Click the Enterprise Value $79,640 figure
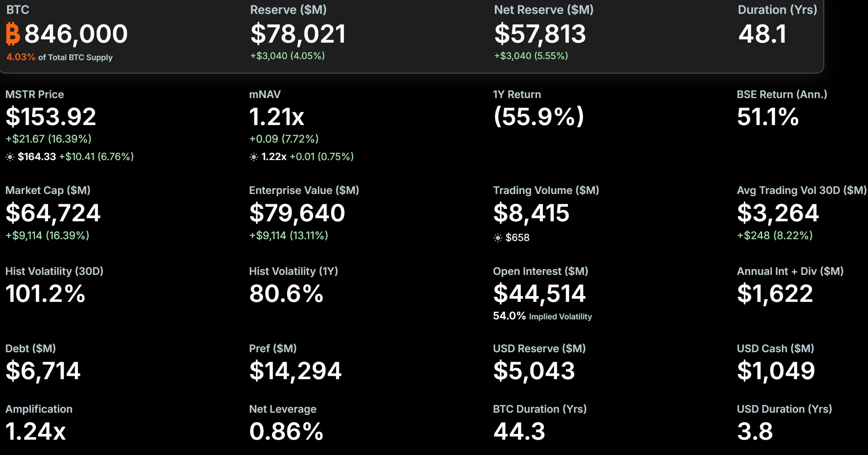The height and width of the screenshot is (455, 868). pos(297,213)
